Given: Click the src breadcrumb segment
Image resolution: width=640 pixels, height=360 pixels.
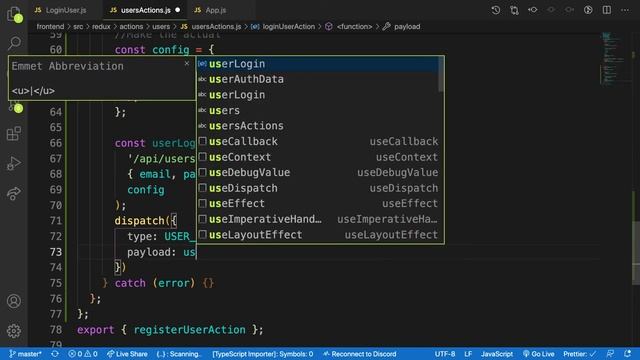Looking at the screenshot, I should (x=78, y=27).
